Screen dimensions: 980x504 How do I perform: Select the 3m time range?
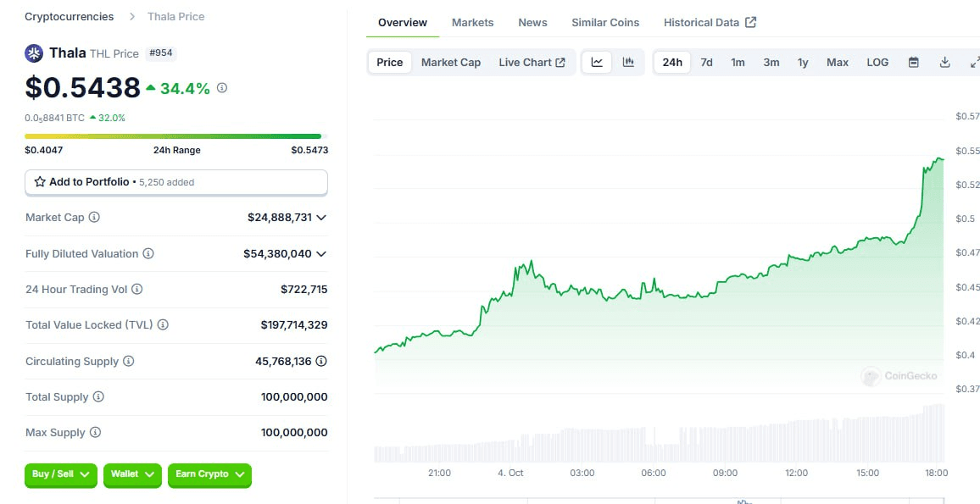click(x=771, y=63)
